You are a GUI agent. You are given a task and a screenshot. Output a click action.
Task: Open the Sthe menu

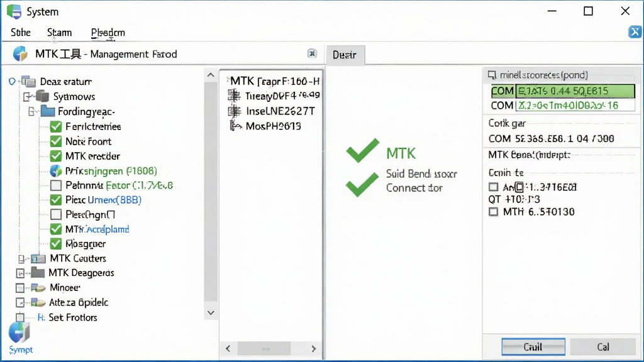tap(21, 33)
